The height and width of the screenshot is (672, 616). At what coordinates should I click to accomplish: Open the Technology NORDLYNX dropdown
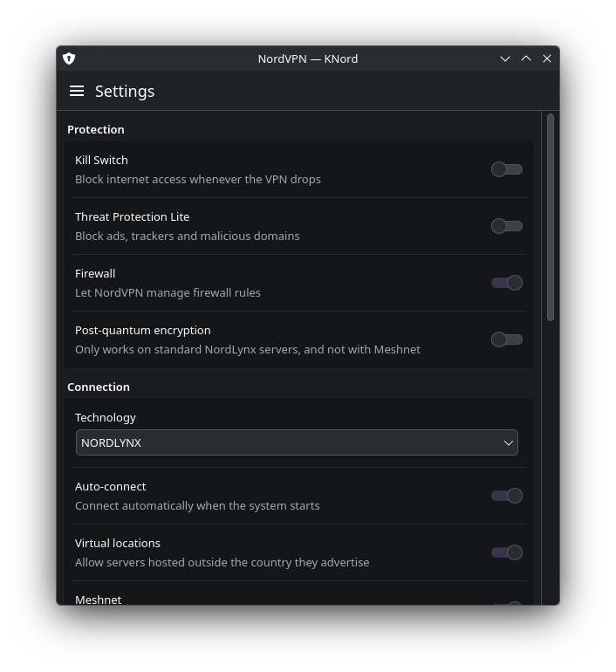(297, 442)
